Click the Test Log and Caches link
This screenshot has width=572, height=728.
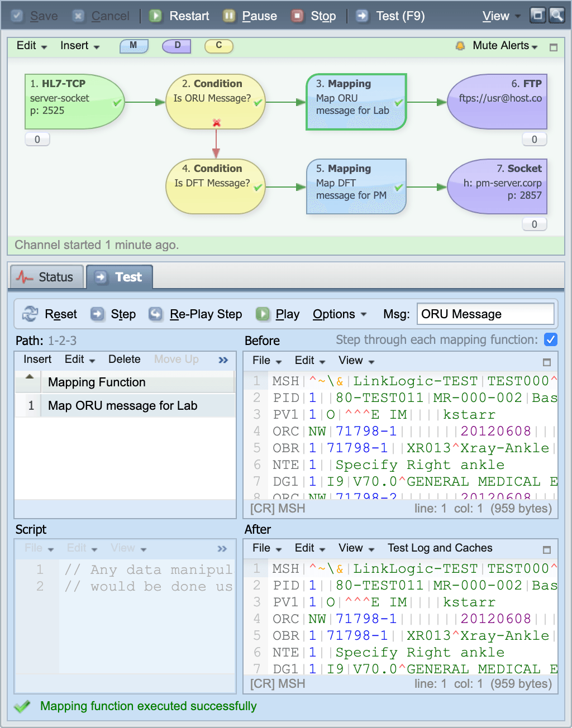tap(440, 548)
